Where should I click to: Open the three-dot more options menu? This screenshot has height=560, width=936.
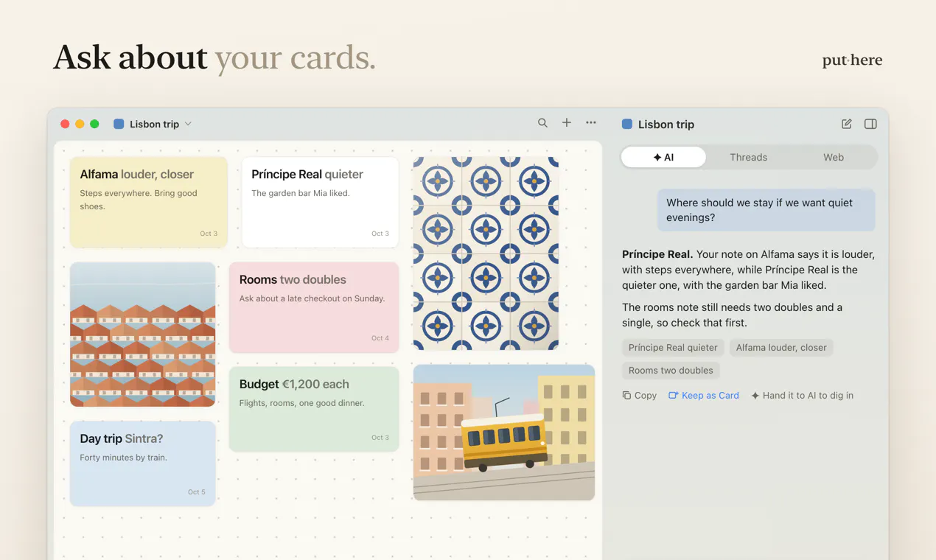click(591, 123)
